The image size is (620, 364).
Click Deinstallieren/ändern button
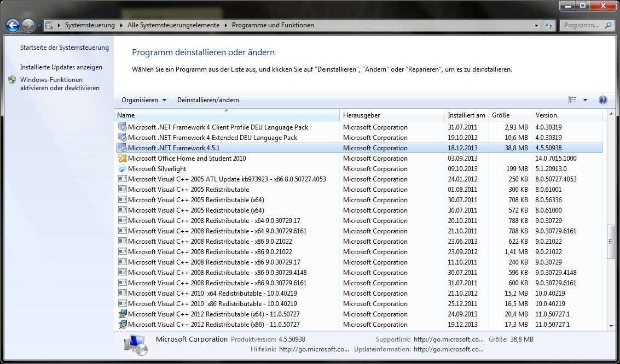[208, 100]
